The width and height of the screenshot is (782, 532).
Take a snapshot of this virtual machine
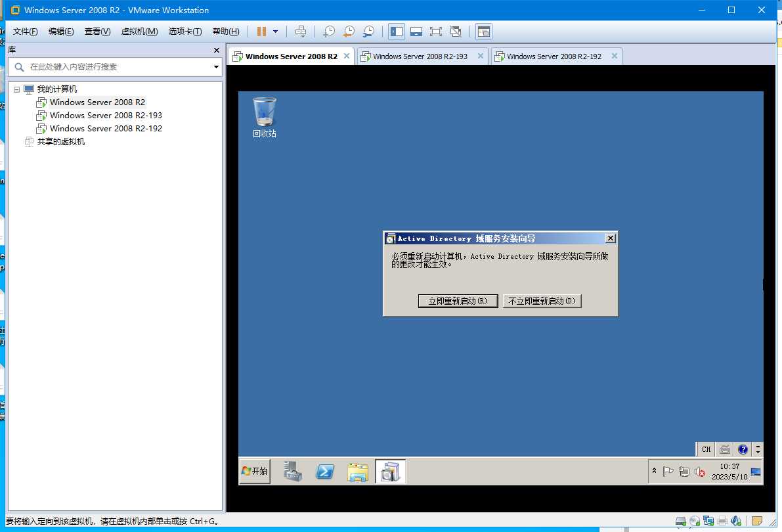(329, 32)
